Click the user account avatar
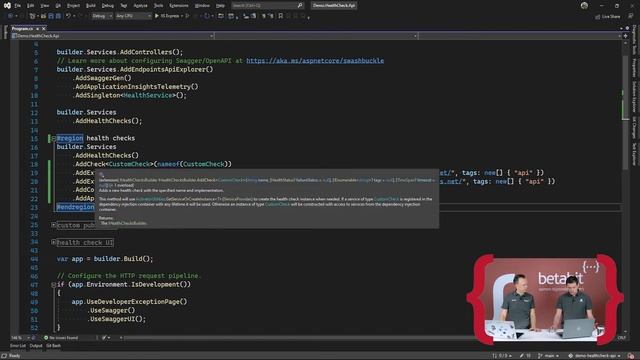 (584, 6)
